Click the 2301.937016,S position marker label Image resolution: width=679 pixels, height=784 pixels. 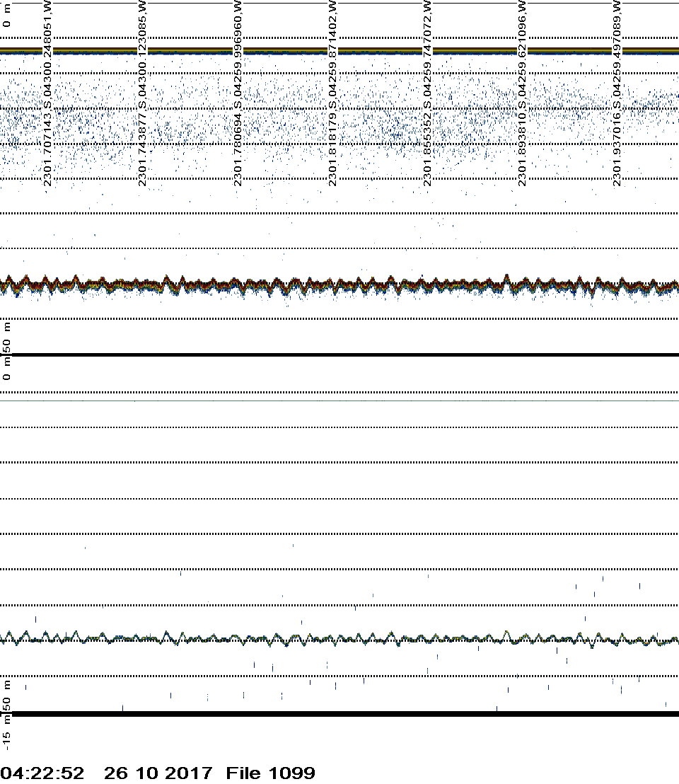point(617,93)
